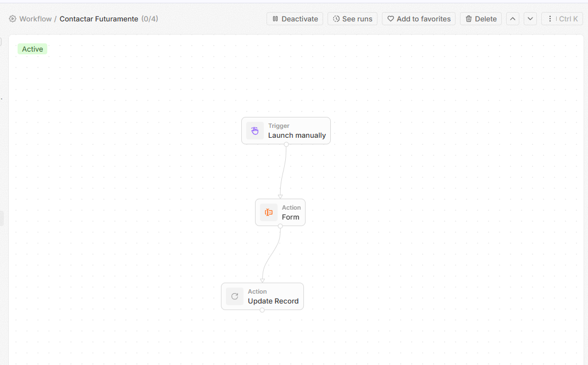The height and width of the screenshot is (365, 588).
Task: Click the Contactar Futuramente workflow title
Action: 99,19
